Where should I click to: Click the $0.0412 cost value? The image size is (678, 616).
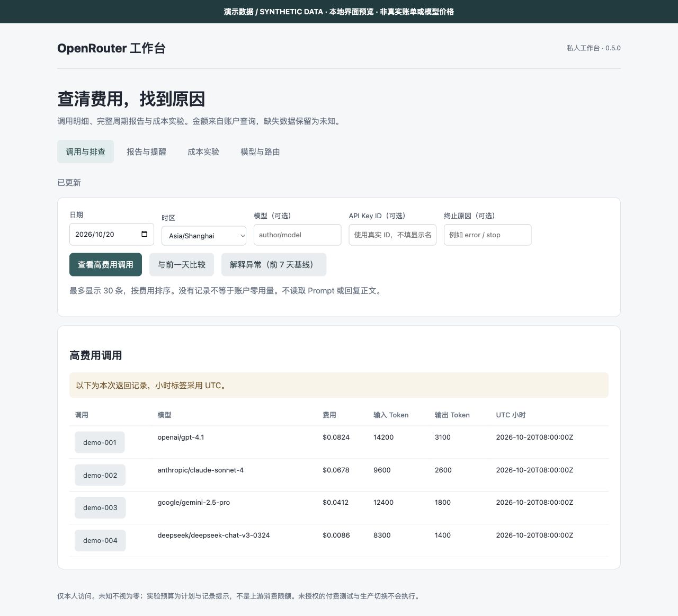[x=335, y=502]
